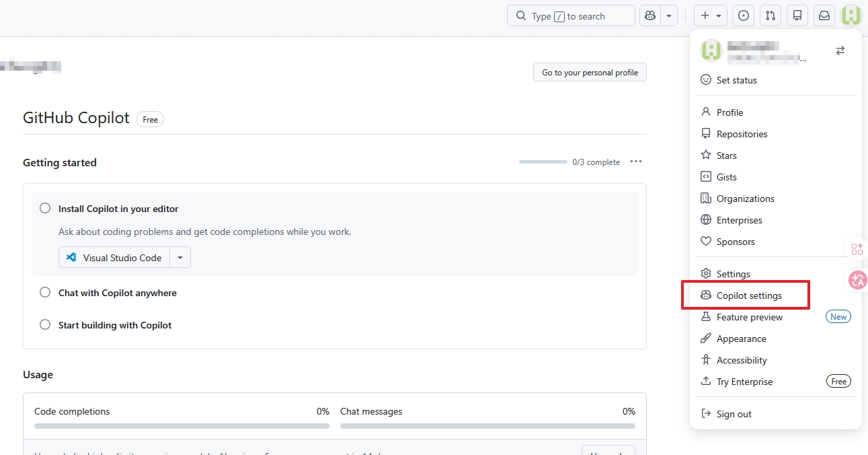
Task: Click the upload icon beside Try Enterprise
Action: (x=706, y=381)
